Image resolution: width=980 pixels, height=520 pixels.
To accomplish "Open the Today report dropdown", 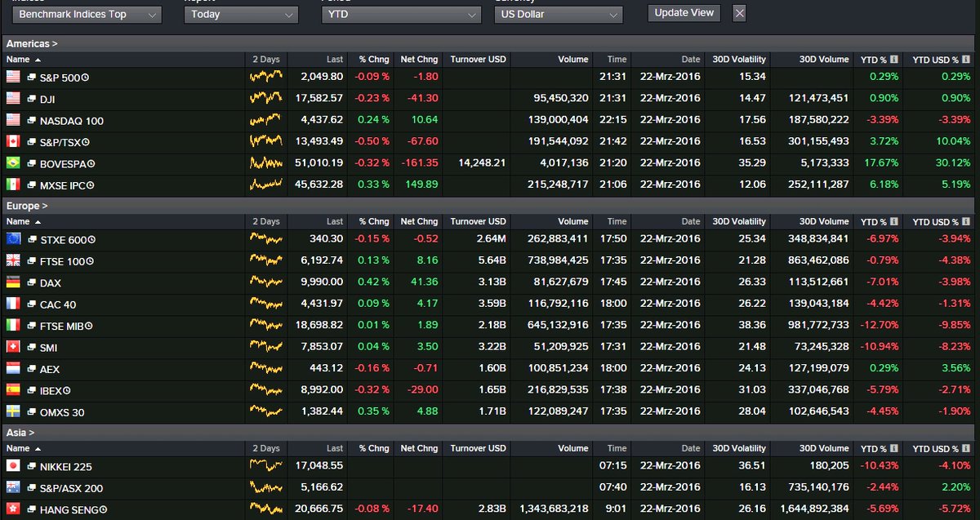I will point(241,15).
